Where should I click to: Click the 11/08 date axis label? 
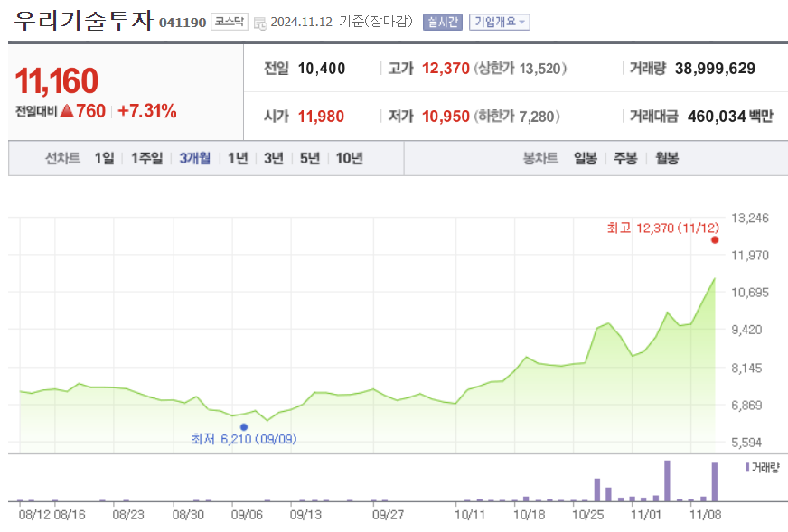(705, 515)
